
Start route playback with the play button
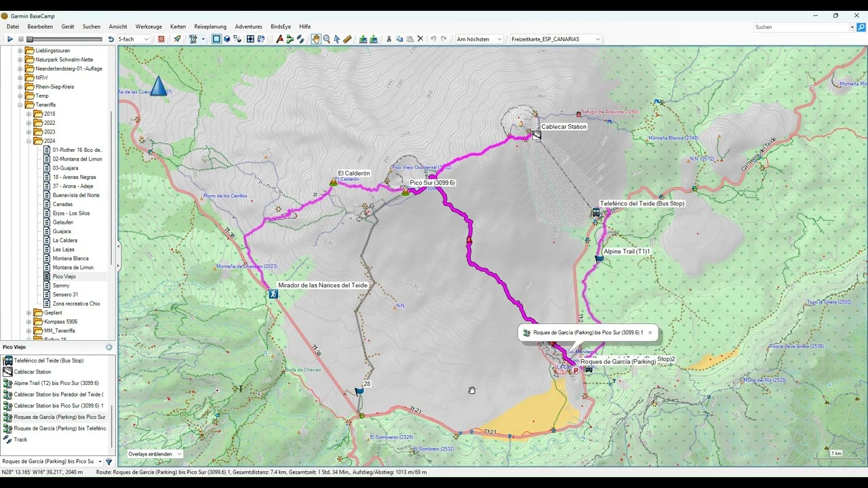coord(10,39)
